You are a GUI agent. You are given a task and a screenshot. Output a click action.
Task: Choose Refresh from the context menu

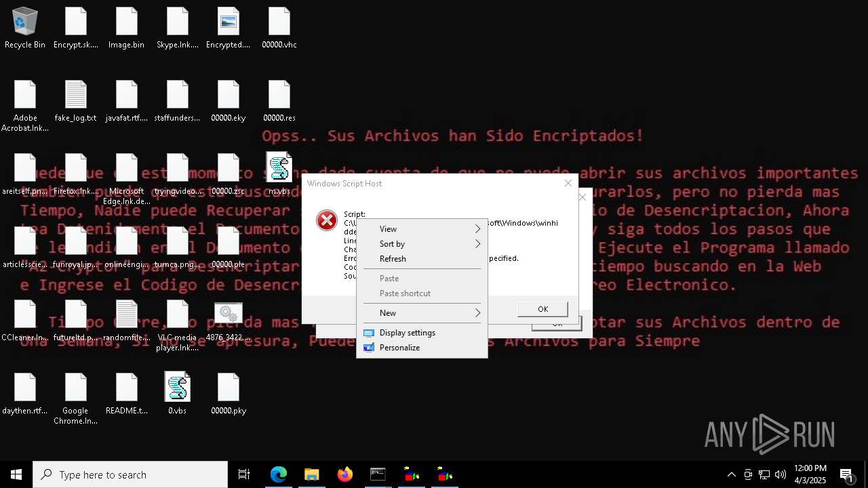(x=422, y=259)
